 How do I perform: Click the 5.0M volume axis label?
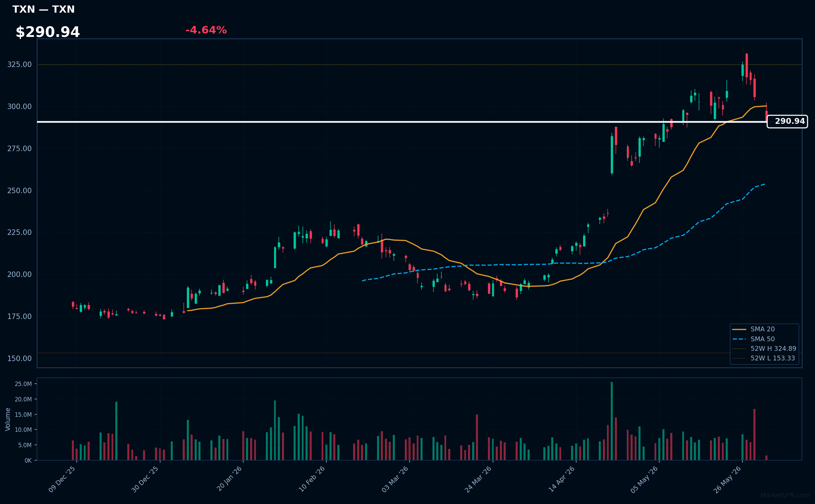(x=25, y=445)
